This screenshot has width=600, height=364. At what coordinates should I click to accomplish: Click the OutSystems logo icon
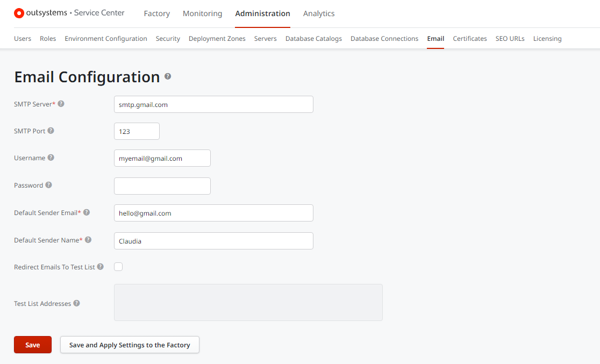[19, 13]
